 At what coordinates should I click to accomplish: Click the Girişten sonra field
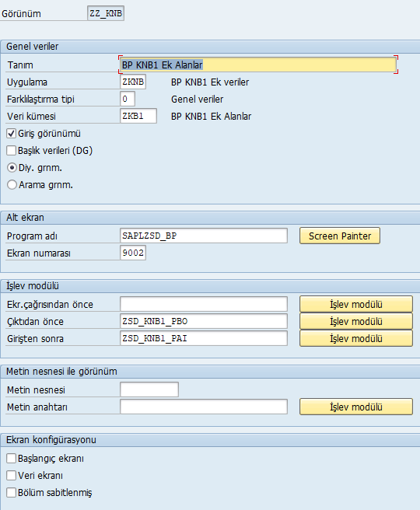click(204, 339)
